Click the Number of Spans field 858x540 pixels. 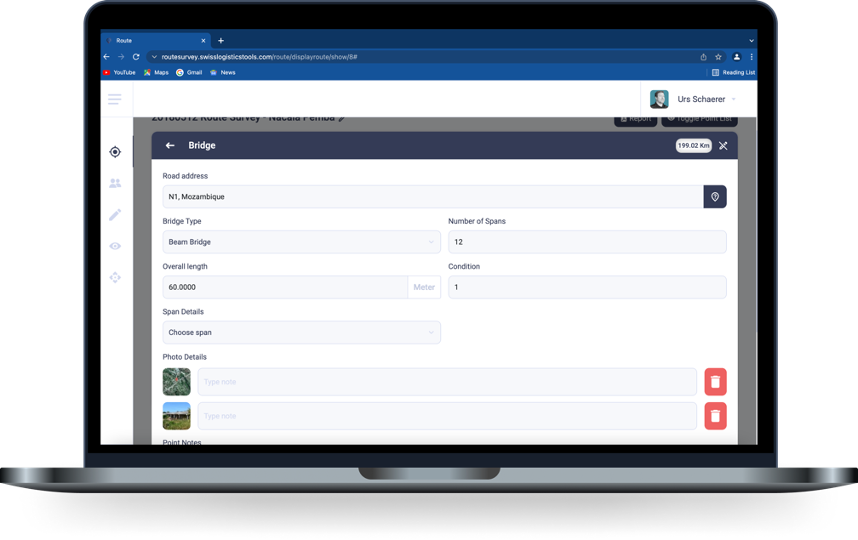587,242
